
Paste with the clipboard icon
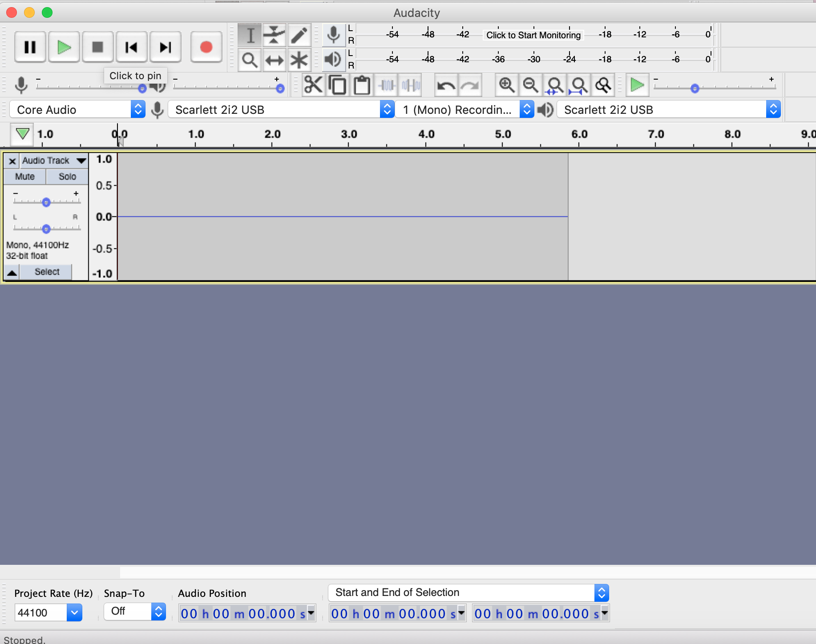(x=362, y=85)
